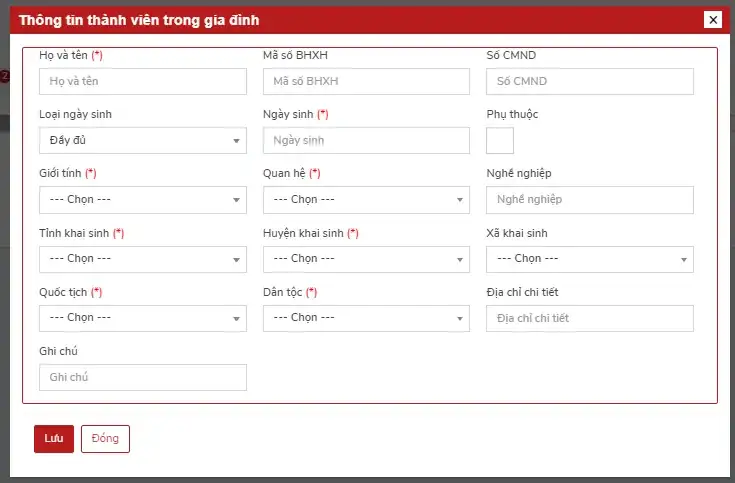Tick the Phụ thuộc checkbox
Screen dimensions: 735x483
[x=500, y=141]
